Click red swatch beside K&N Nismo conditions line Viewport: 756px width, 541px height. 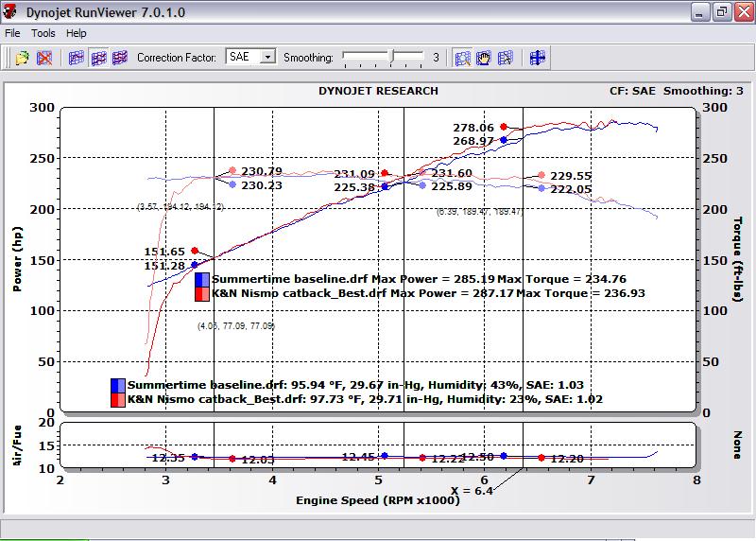pos(118,399)
